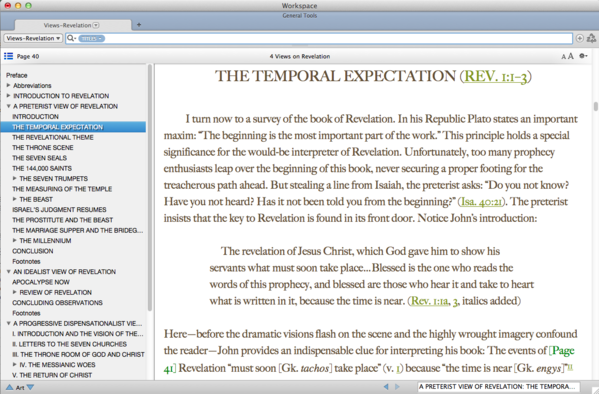Viewport: 599px width, 394px height.
Task: Click the Page 40 indicator
Action: click(28, 57)
